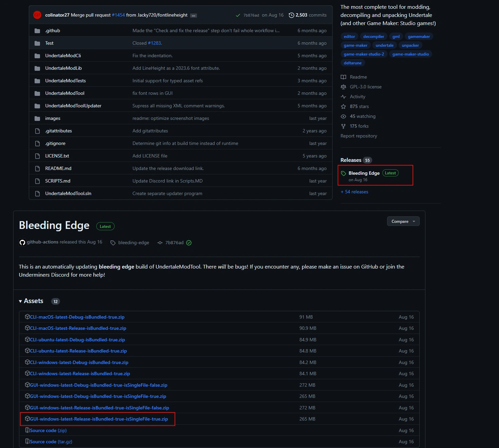Open the .github folder icon
This screenshot has width=499, height=448.
[37, 31]
